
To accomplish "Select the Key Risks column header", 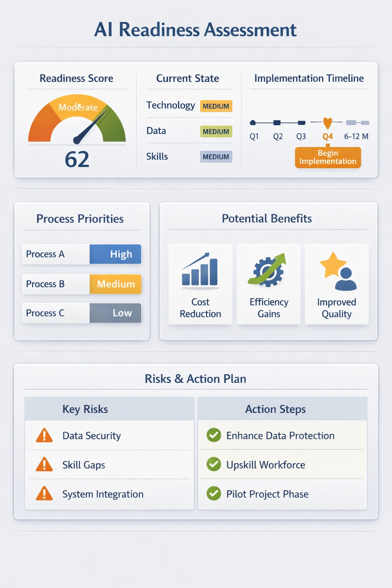I will [x=85, y=409].
